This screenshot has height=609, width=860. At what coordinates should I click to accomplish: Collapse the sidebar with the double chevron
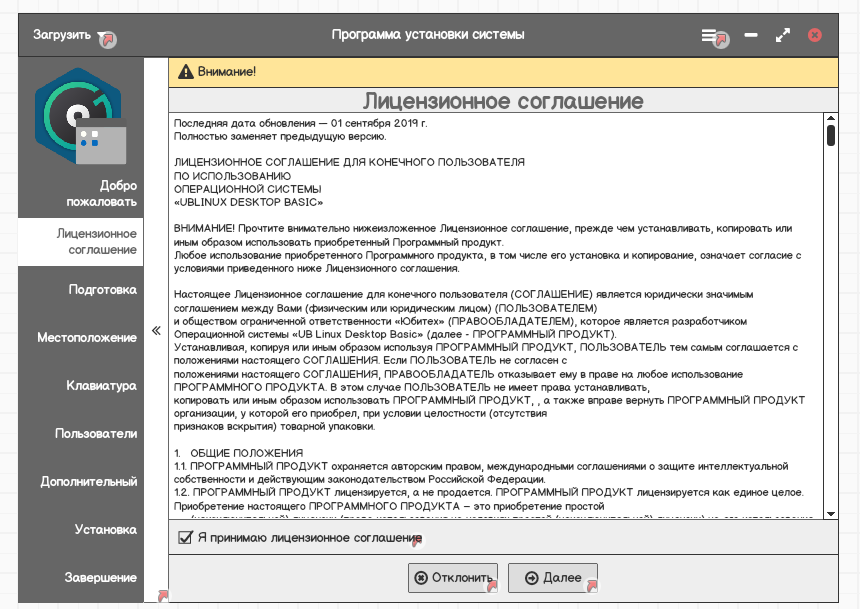[x=155, y=331]
